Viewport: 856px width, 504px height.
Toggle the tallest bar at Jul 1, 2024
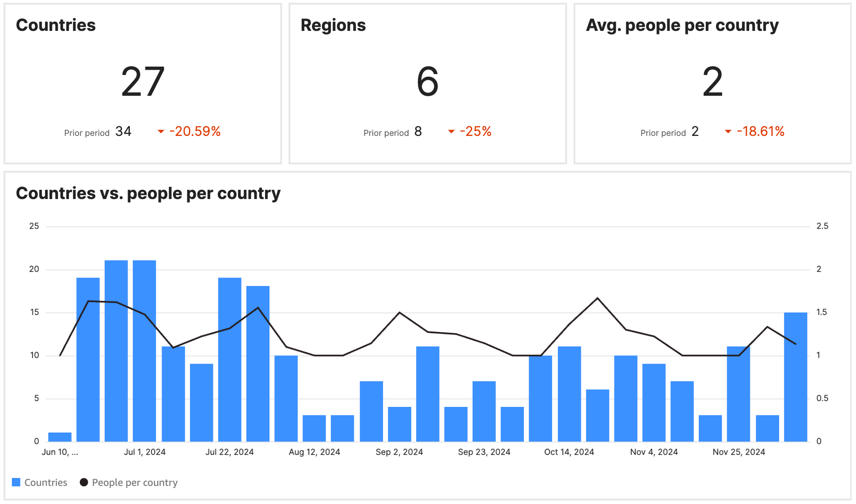(x=144, y=349)
